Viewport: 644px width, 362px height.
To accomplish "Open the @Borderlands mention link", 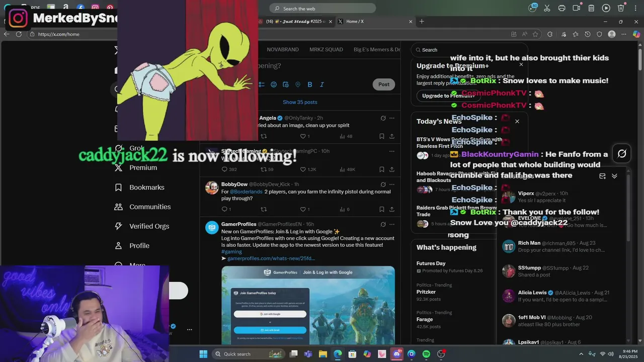I will [246, 192].
